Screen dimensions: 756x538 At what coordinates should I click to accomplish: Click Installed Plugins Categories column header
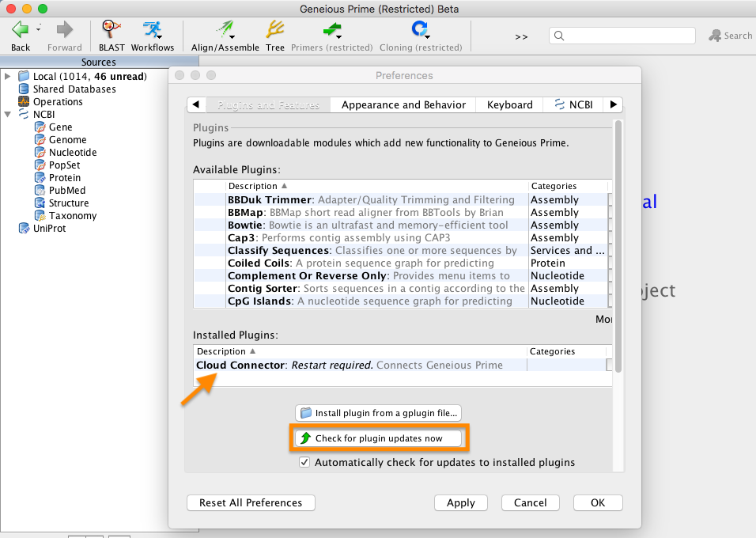coord(566,352)
